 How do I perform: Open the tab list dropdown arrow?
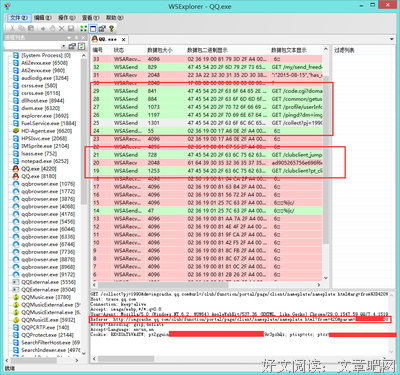click(x=392, y=39)
